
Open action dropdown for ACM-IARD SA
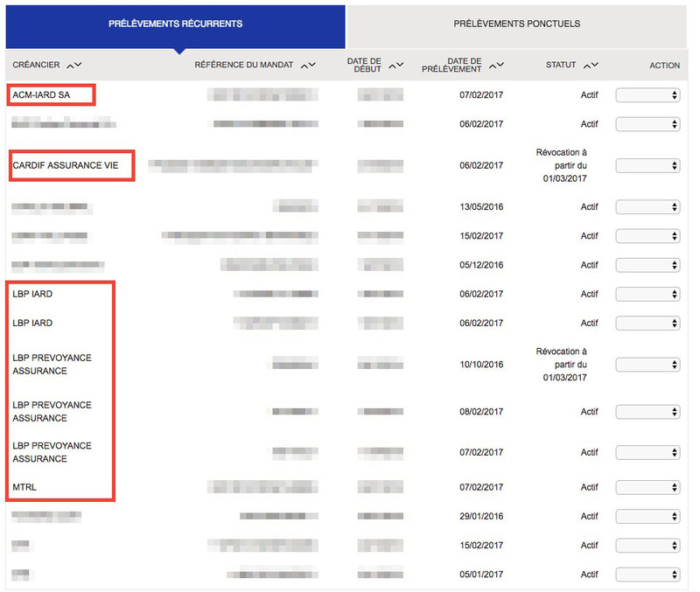click(647, 95)
